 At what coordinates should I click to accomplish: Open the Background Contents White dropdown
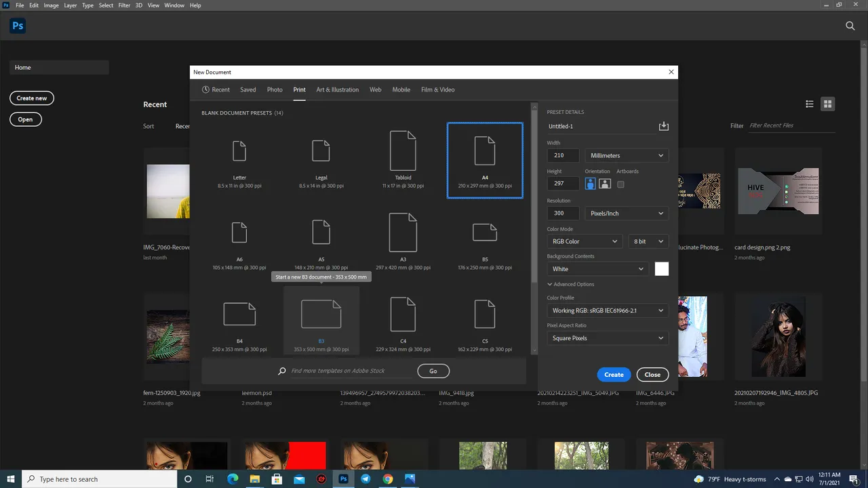click(x=598, y=269)
